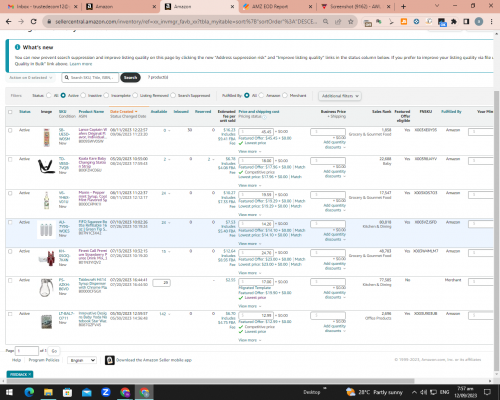Viewport: 500px width, 400px height.
Task: Click the blue circular extension icon
Action: pyautogui.click(x=416, y=22)
